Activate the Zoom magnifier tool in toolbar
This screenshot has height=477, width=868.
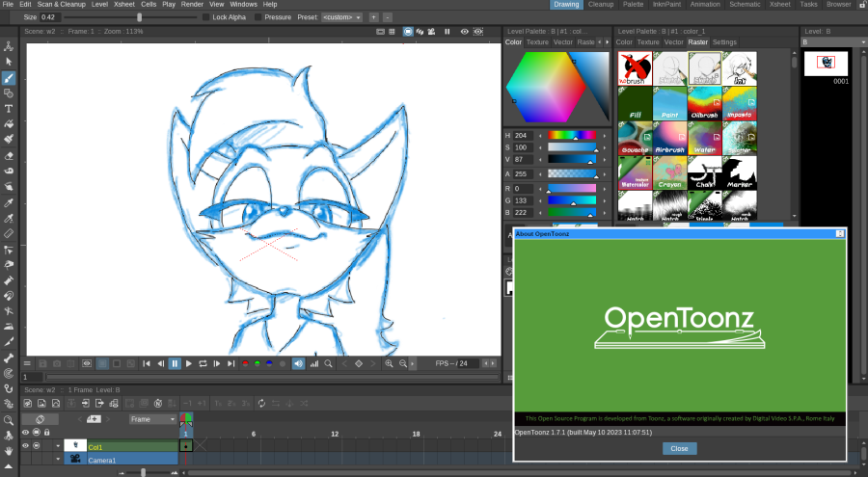click(9, 420)
